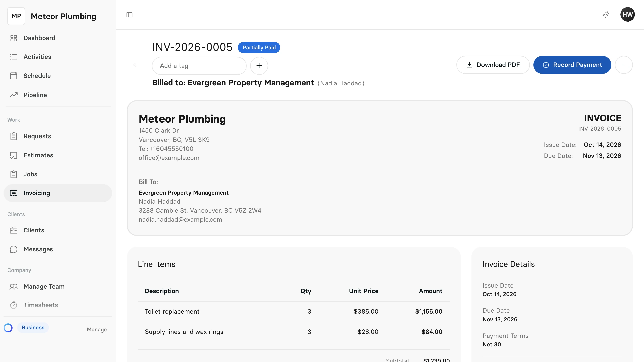The width and height of the screenshot is (644, 362).
Task: Open the HW user avatar menu
Action: pyautogui.click(x=627, y=15)
